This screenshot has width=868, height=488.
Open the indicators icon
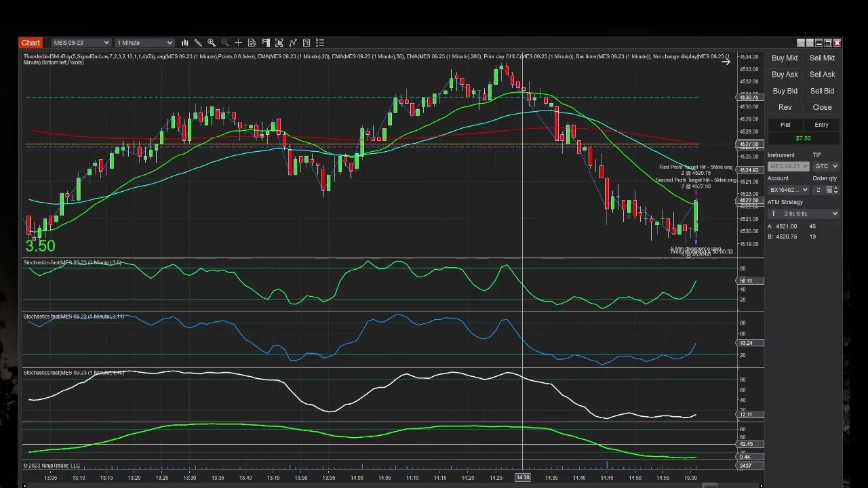point(293,43)
